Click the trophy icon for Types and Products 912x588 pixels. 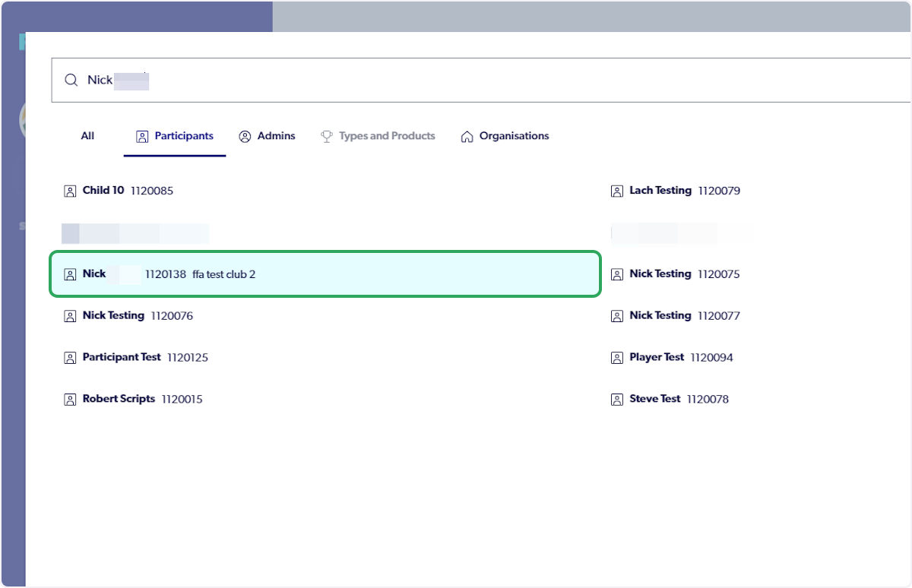point(327,137)
